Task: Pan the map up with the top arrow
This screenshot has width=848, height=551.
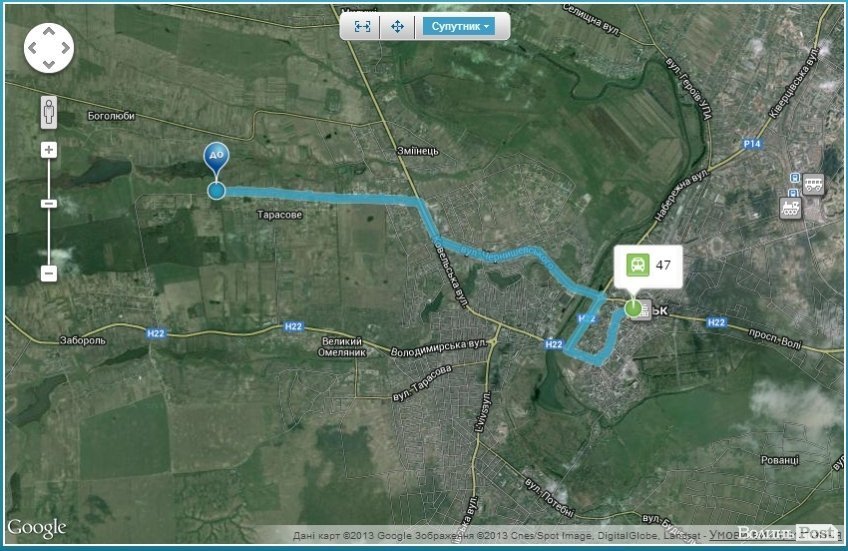Action: coord(49,32)
